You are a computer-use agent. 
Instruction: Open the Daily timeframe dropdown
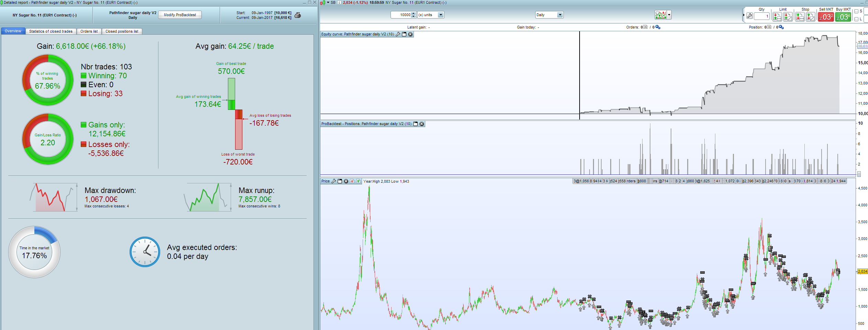coord(560,15)
